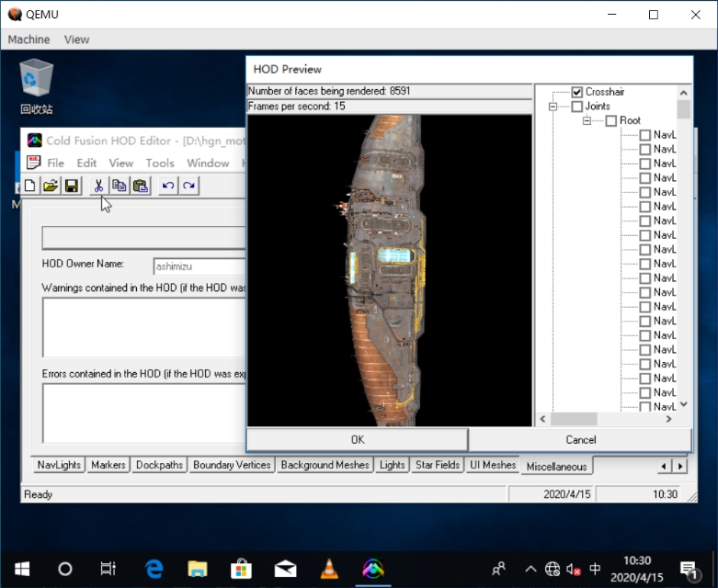
Task: Click the tree horizontal scroll right arrow
Action: point(668,419)
